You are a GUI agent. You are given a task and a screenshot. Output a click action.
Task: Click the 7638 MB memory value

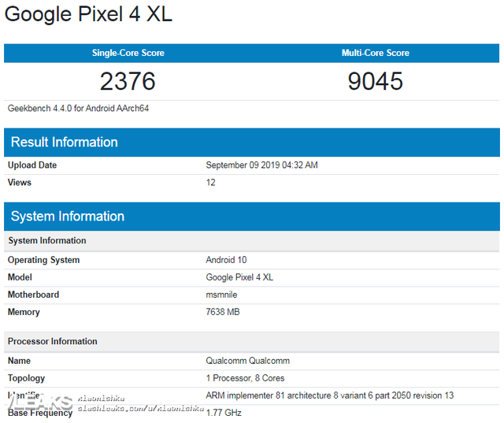(x=223, y=312)
